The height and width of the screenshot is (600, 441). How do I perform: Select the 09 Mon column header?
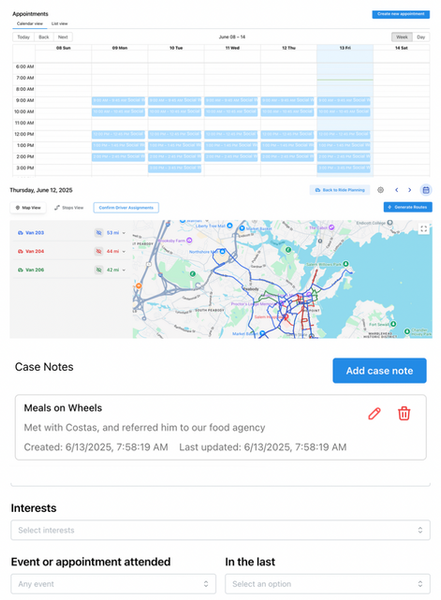coord(119,48)
